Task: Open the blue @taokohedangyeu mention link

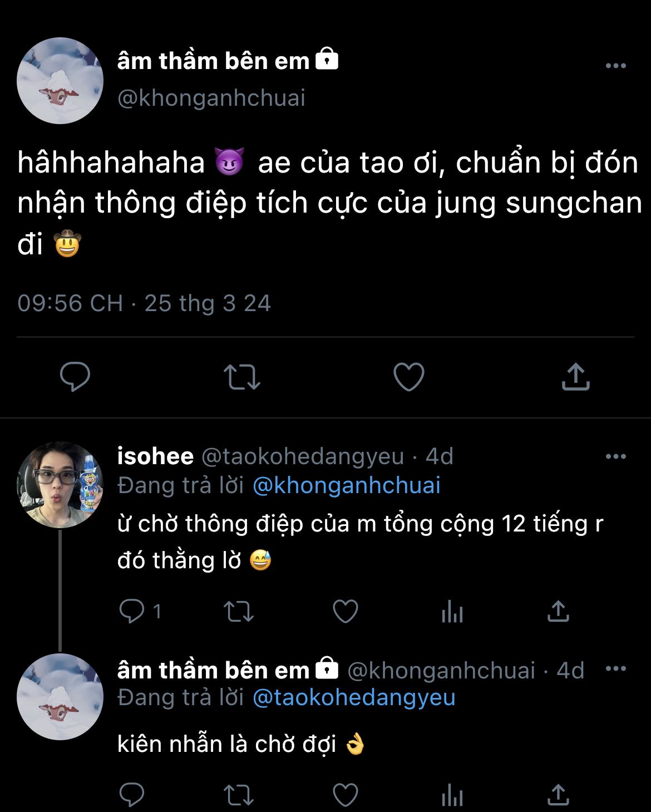Action: click(354, 697)
